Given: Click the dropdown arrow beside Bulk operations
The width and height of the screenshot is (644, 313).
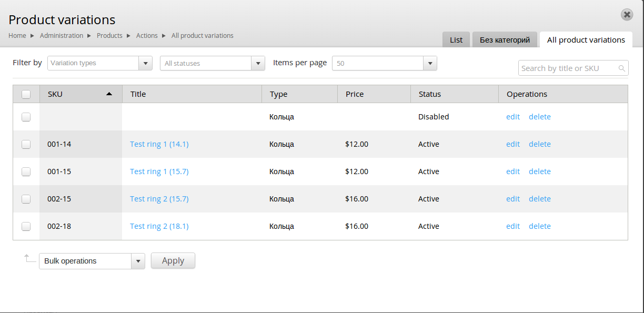Looking at the screenshot, I should (138, 260).
